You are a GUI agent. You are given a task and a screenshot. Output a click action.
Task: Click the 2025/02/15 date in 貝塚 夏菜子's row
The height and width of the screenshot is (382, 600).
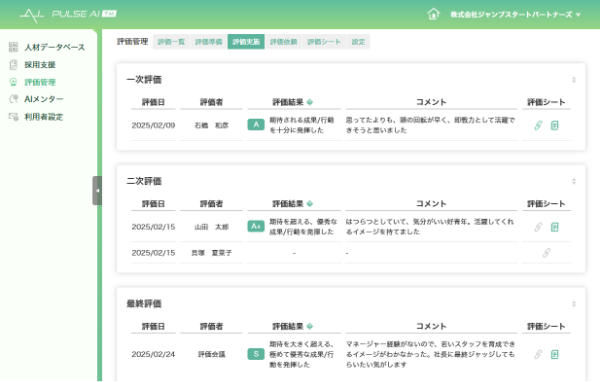click(x=153, y=253)
